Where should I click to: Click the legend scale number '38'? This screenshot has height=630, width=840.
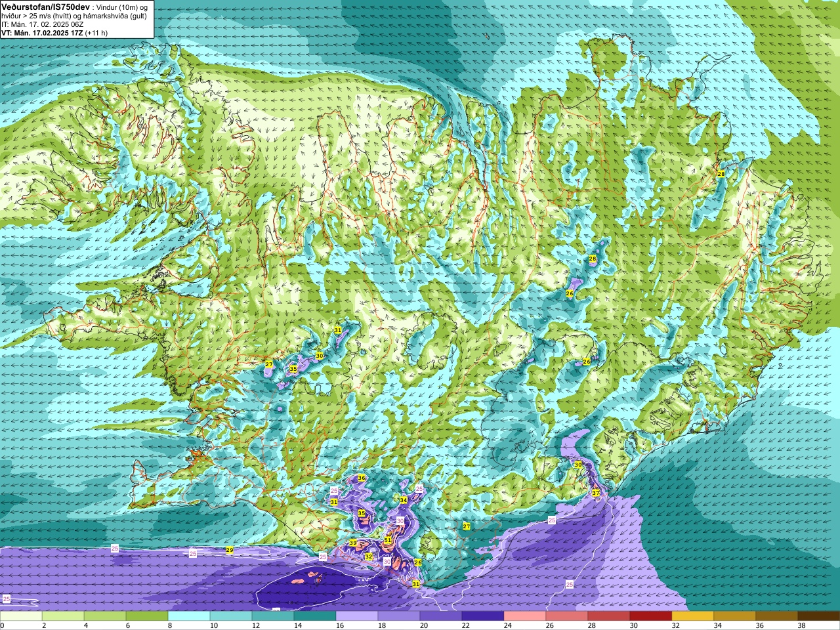802,626
